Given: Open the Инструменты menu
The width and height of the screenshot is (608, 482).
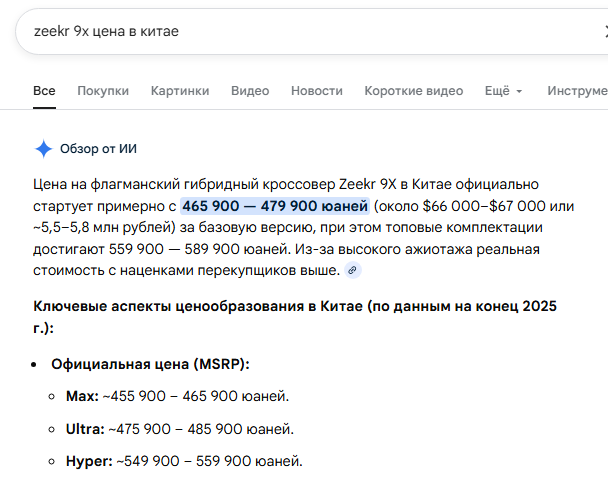Looking at the screenshot, I should [577, 91].
